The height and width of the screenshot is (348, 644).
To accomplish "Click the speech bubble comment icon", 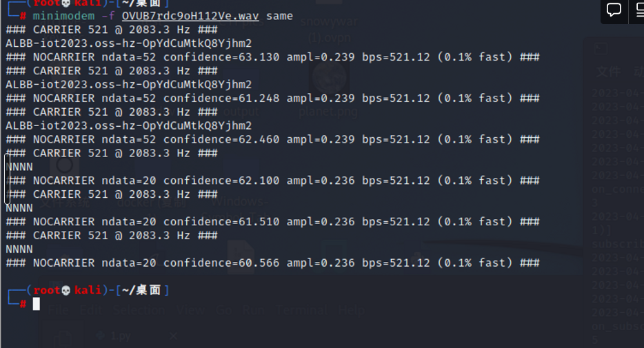I will (x=614, y=10).
